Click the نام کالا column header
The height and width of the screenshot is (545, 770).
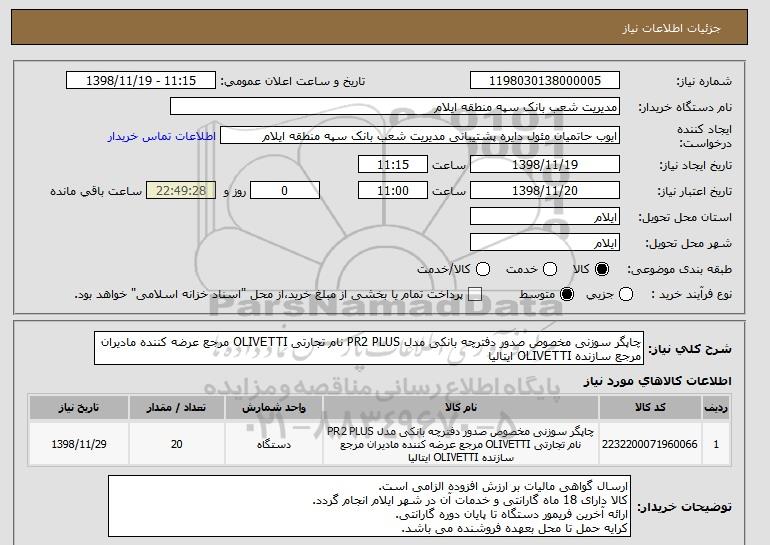pyautogui.click(x=461, y=408)
